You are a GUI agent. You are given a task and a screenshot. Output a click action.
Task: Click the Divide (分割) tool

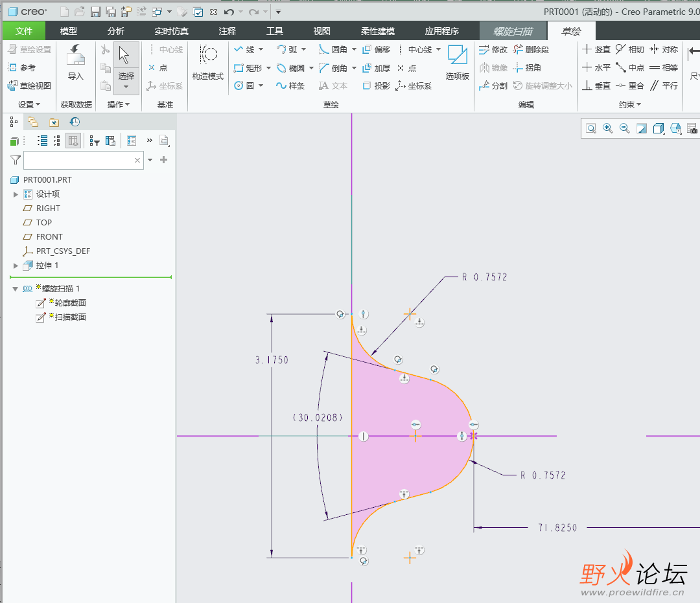pos(493,85)
